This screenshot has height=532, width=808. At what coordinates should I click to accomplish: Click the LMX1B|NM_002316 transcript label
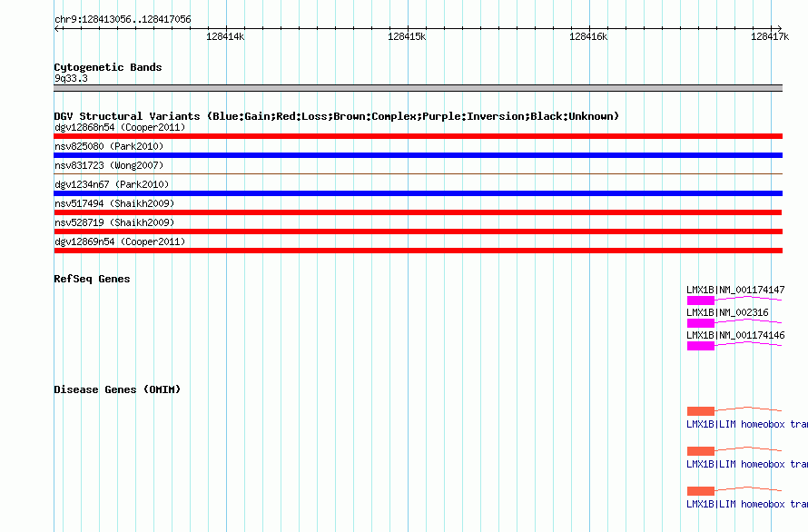point(727,312)
